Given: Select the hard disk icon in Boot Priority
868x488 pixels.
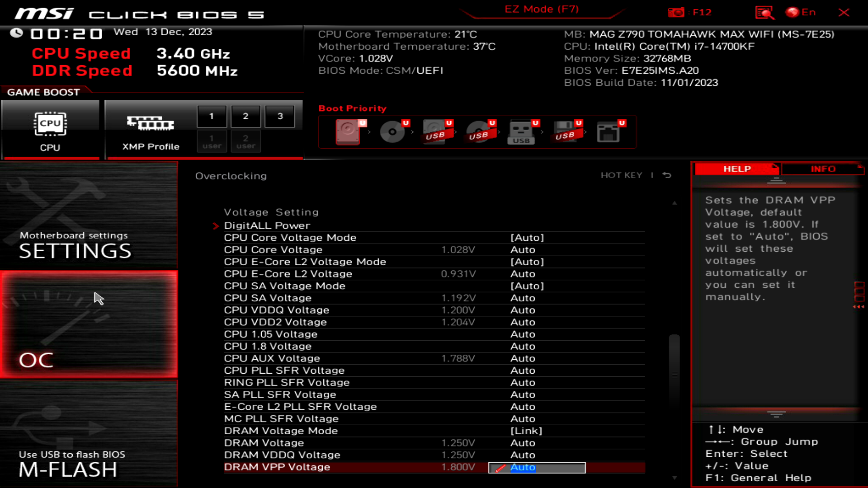Looking at the screenshot, I should (348, 132).
